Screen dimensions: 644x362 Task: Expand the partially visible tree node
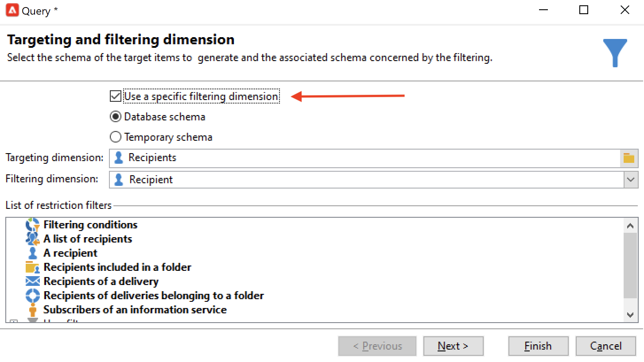click(14, 322)
